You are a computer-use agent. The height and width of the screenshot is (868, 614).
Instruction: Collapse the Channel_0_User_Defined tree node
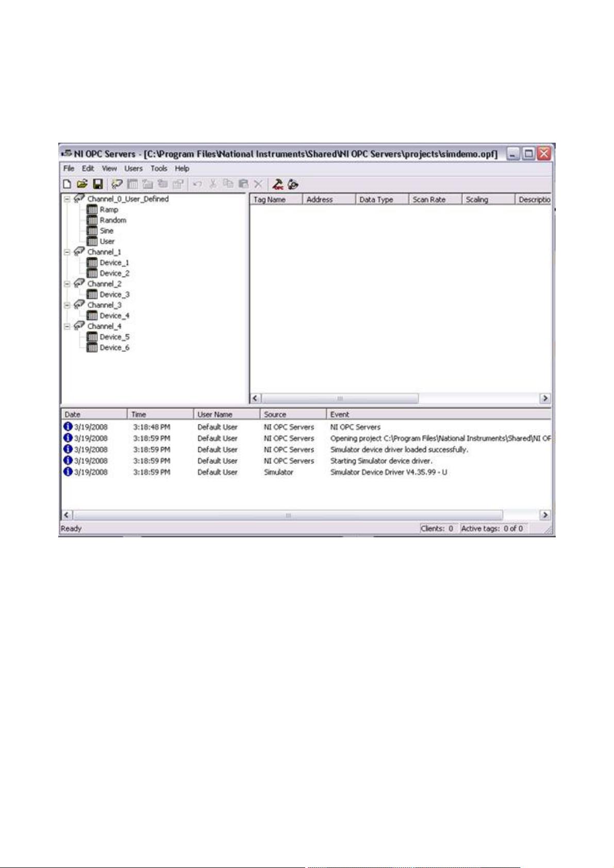[x=67, y=199]
